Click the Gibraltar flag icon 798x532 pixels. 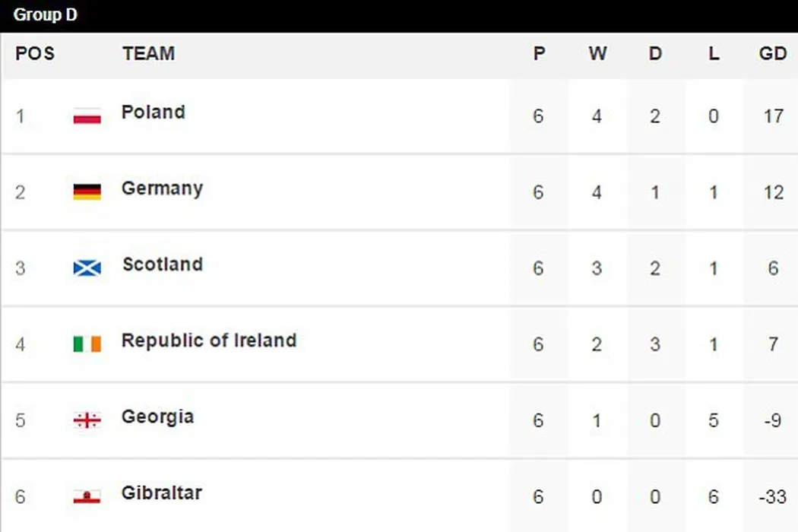coord(87,497)
